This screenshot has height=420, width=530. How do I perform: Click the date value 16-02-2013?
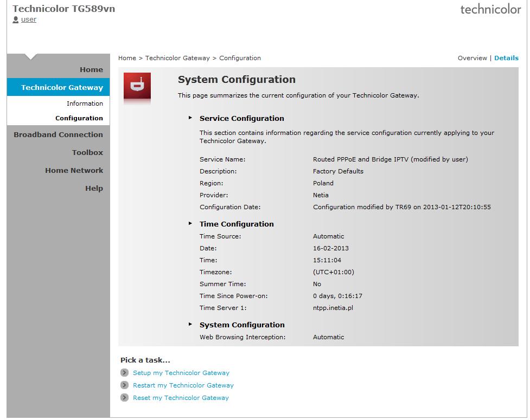(x=331, y=248)
